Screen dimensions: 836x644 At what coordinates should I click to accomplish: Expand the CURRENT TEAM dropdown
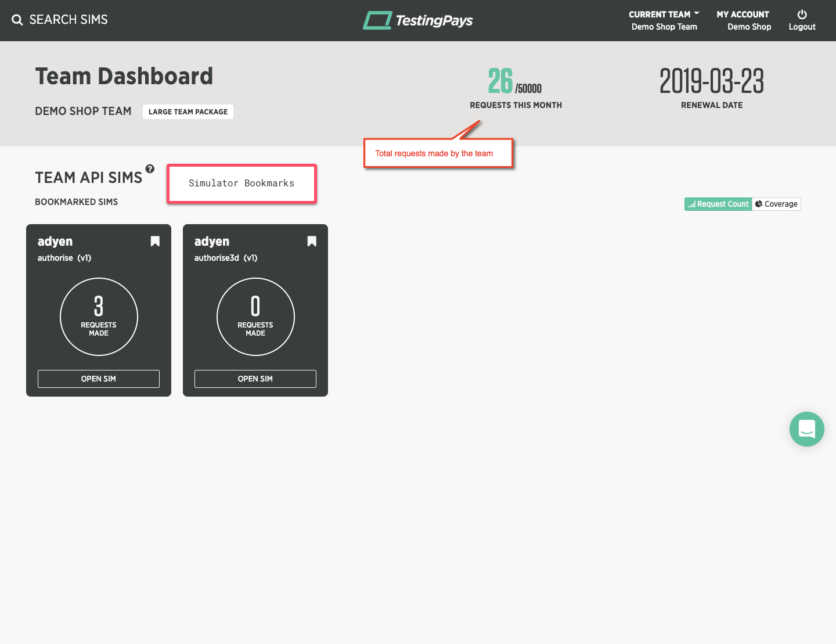click(664, 20)
